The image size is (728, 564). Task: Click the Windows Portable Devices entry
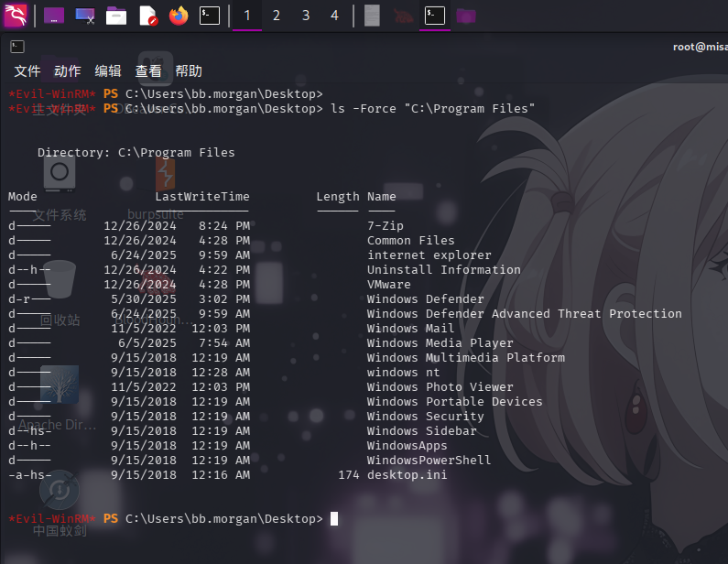[x=454, y=402]
